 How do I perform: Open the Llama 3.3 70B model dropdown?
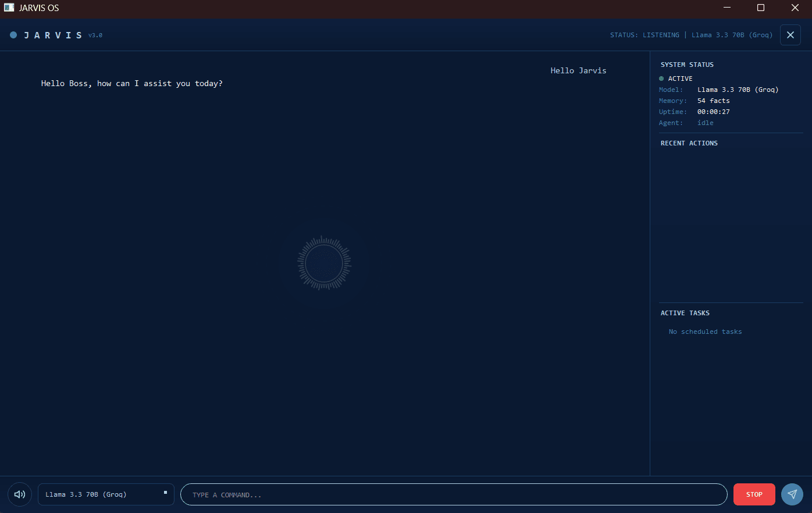pyautogui.click(x=106, y=494)
